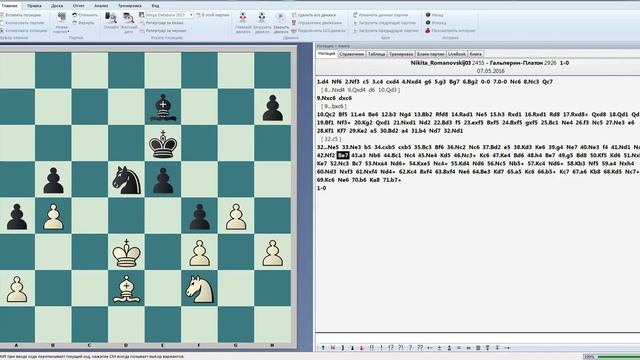Open the Доска ribbon tab
Image resolution: width=640 pixels, height=360 pixels.
coord(57,6)
